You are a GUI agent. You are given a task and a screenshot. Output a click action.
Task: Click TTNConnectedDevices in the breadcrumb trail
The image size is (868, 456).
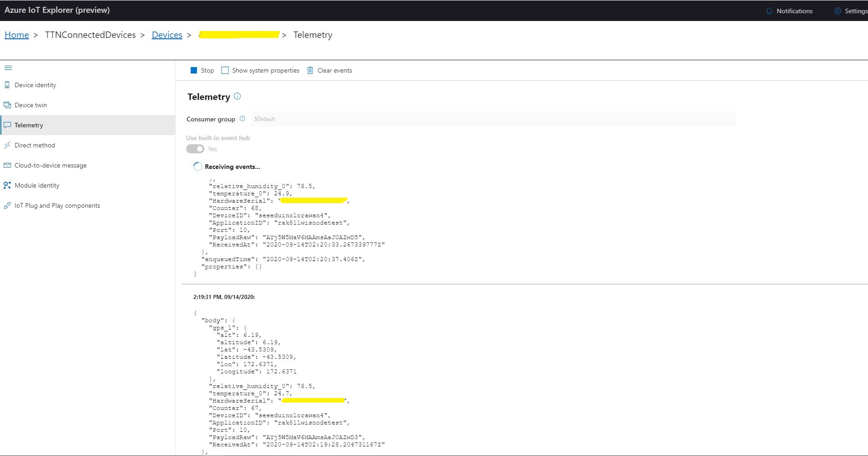91,35
